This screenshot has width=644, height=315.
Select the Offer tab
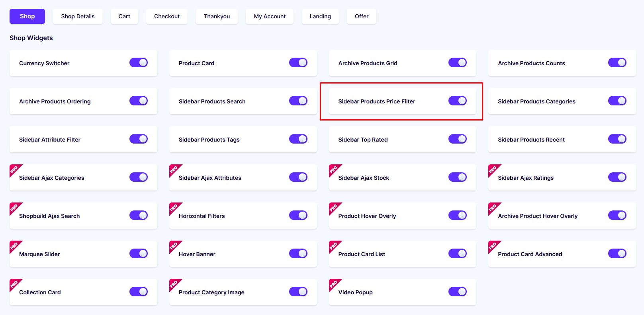tap(362, 16)
